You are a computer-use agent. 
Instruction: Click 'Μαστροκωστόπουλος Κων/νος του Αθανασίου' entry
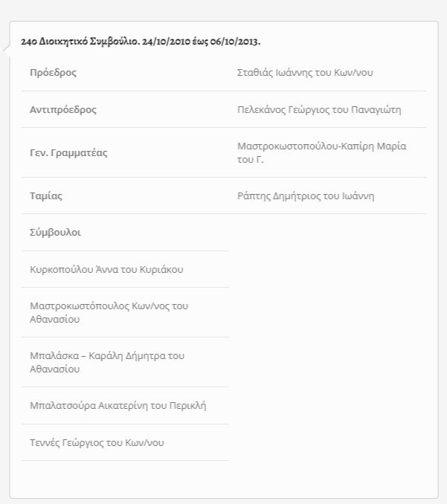tap(109, 312)
